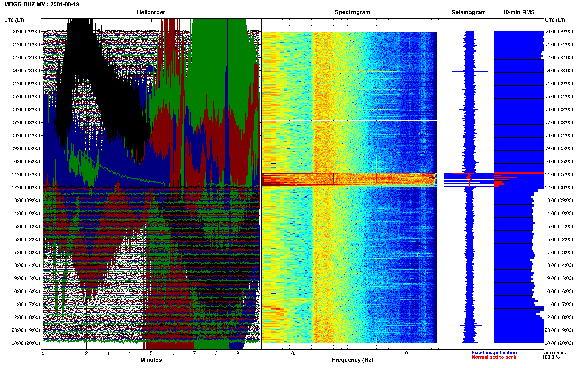Select the 'Spectrogram' panel heading

(x=352, y=12)
